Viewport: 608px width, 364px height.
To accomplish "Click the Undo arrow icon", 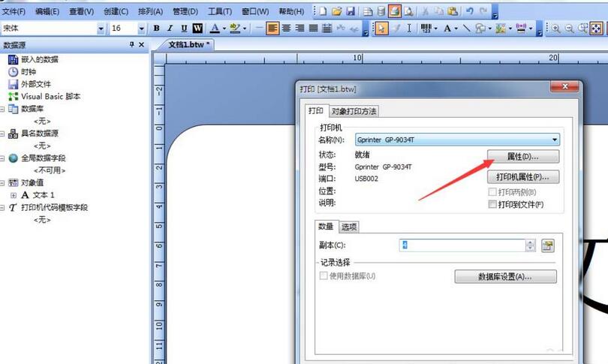I will pos(470,11).
